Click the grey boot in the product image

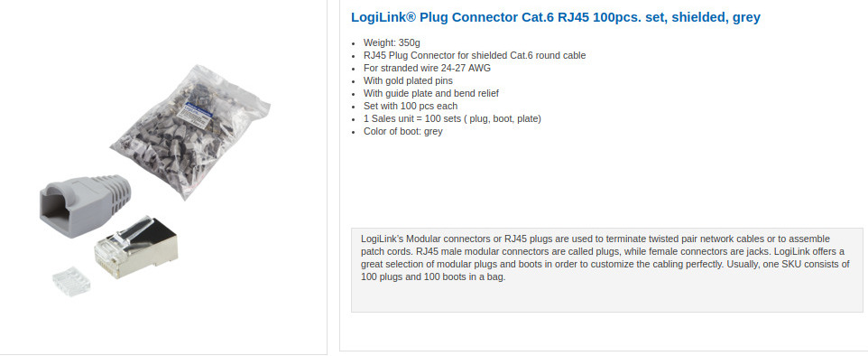(85, 198)
